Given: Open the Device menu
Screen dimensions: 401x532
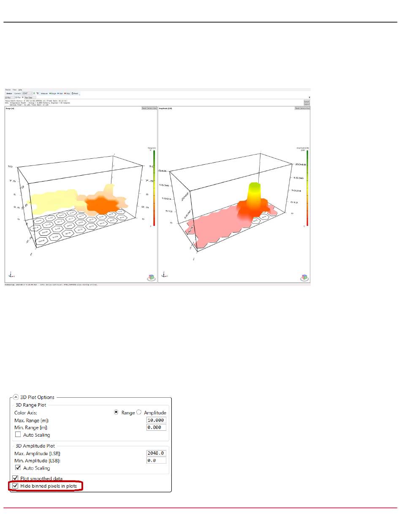Looking at the screenshot, I should coord(7,90).
